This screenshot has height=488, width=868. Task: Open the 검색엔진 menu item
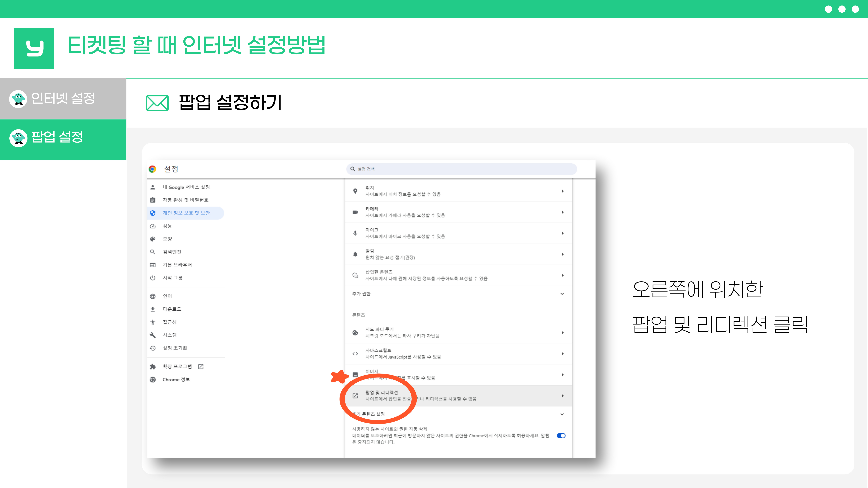[x=186, y=252]
